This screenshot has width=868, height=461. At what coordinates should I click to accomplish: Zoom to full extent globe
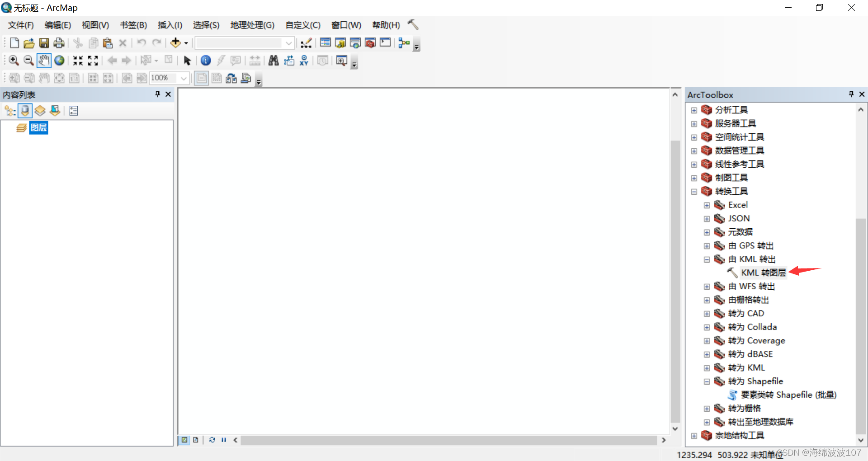click(59, 61)
